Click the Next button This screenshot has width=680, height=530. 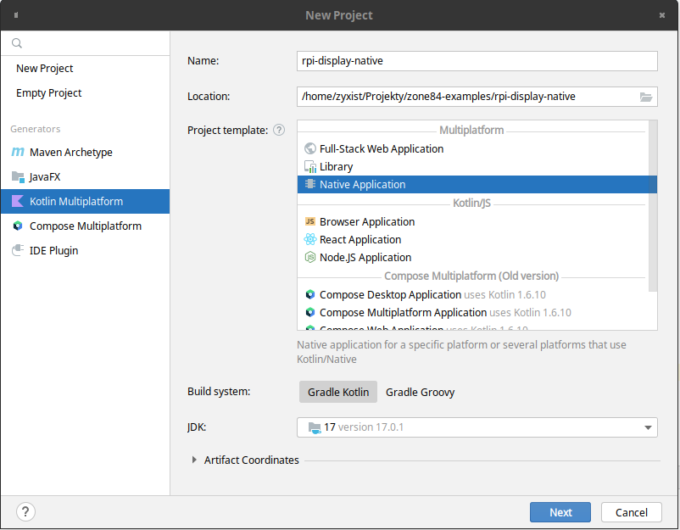tap(561, 512)
